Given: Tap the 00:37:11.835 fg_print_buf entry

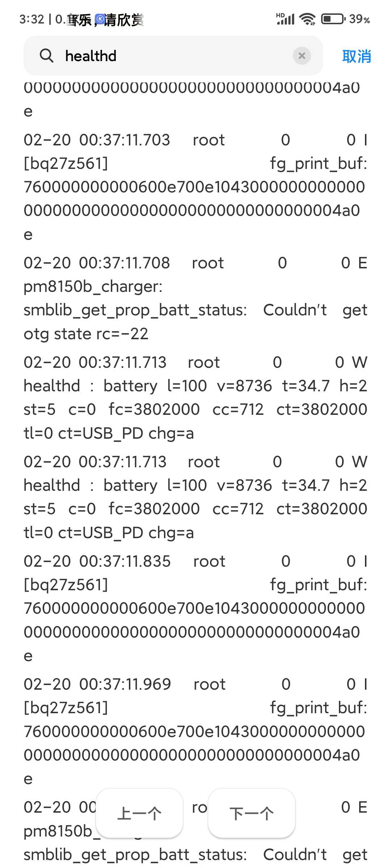Looking at the screenshot, I should click(195, 608).
